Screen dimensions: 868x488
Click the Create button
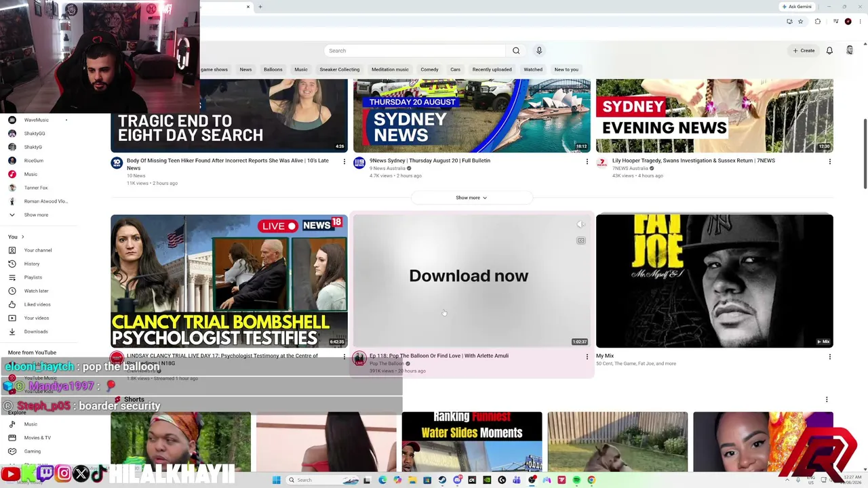click(x=804, y=51)
